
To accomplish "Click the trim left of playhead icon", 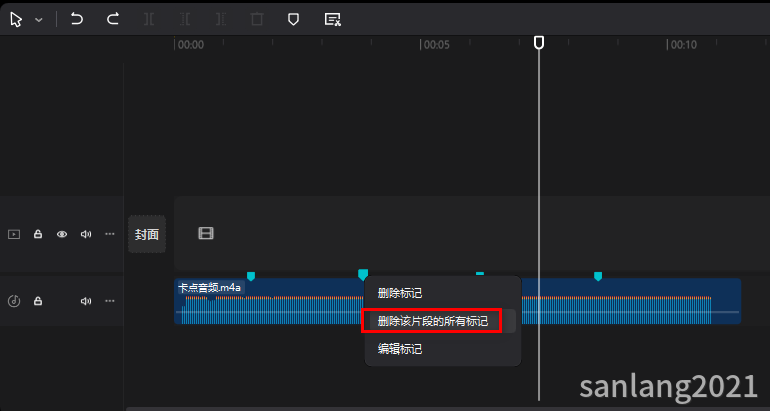I will [185, 19].
